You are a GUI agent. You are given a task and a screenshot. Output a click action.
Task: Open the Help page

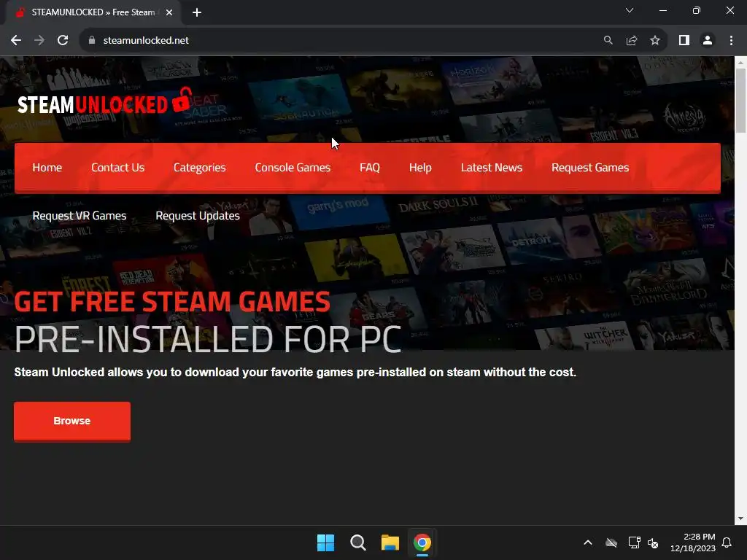pyautogui.click(x=420, y=168)
